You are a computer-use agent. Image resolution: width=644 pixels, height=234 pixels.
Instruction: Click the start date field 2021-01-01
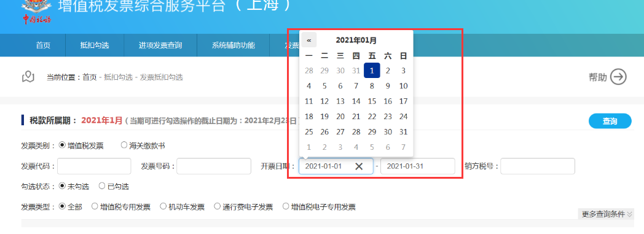[x=336, y=166]
